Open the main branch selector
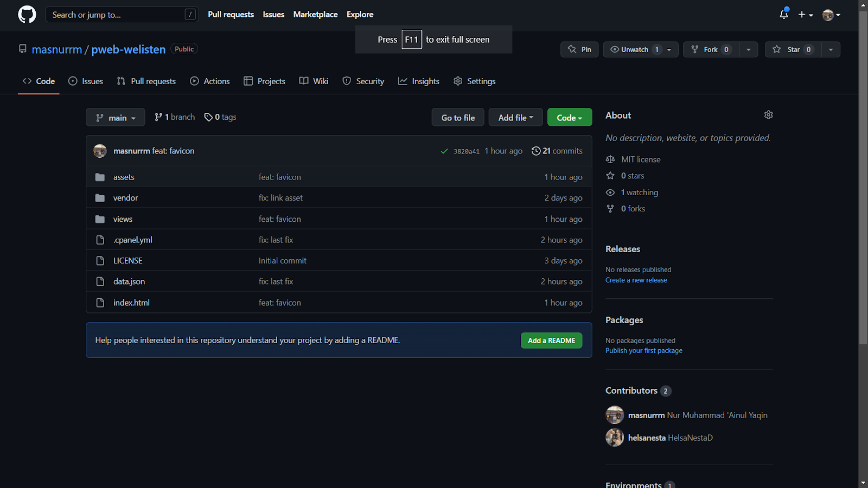Image resolution: width=868 pixels, height=488 pixels. (x=116, y=117)
